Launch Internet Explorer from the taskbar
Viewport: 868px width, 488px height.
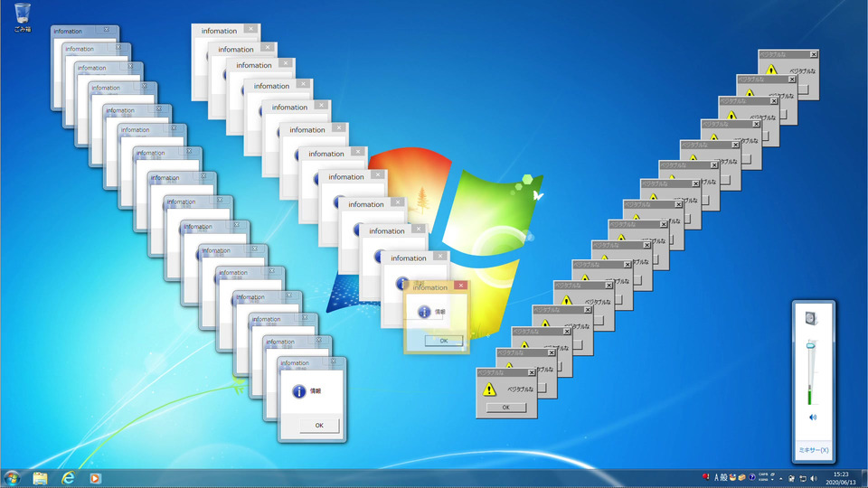click(x=68, y=478)
